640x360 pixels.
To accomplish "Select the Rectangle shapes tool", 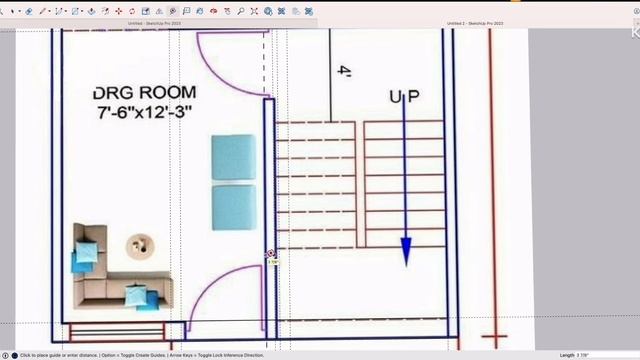I will [75, 11].
